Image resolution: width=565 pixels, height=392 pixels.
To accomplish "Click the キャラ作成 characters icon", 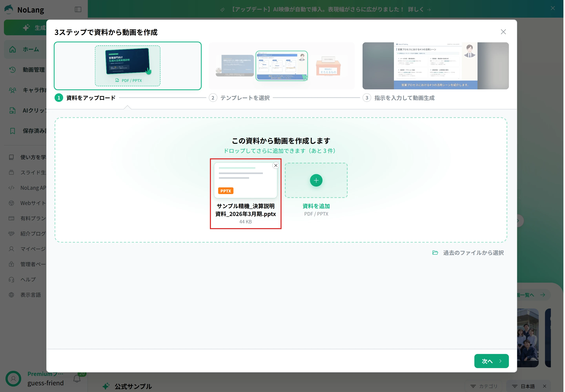I will point(13,90).
